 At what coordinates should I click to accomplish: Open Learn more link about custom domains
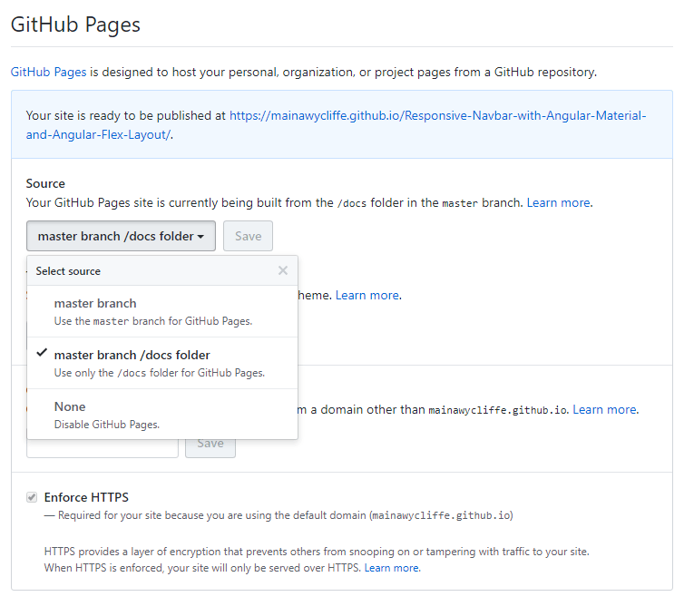point(605,409)
